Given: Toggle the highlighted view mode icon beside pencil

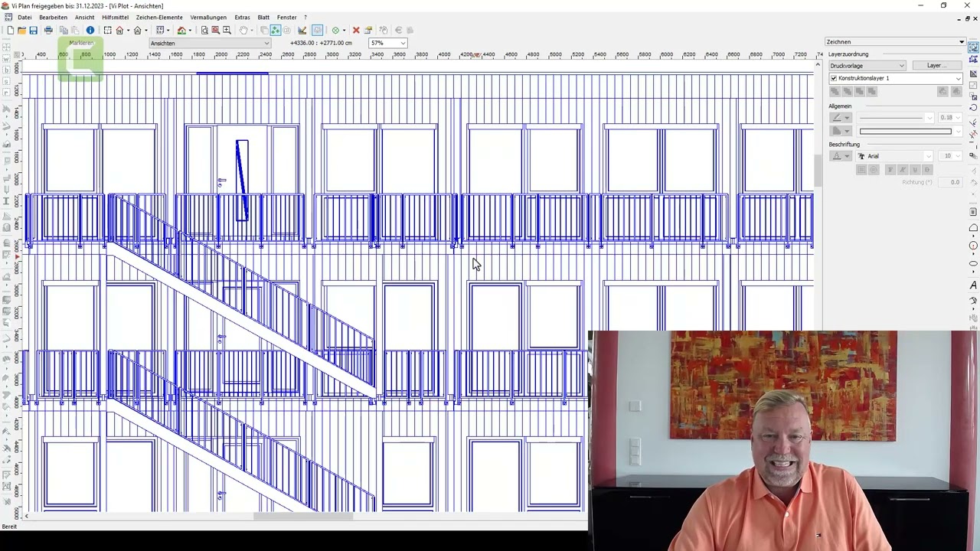Looking at the screenshot, I should pyautogui.click(x=317, y=31).
